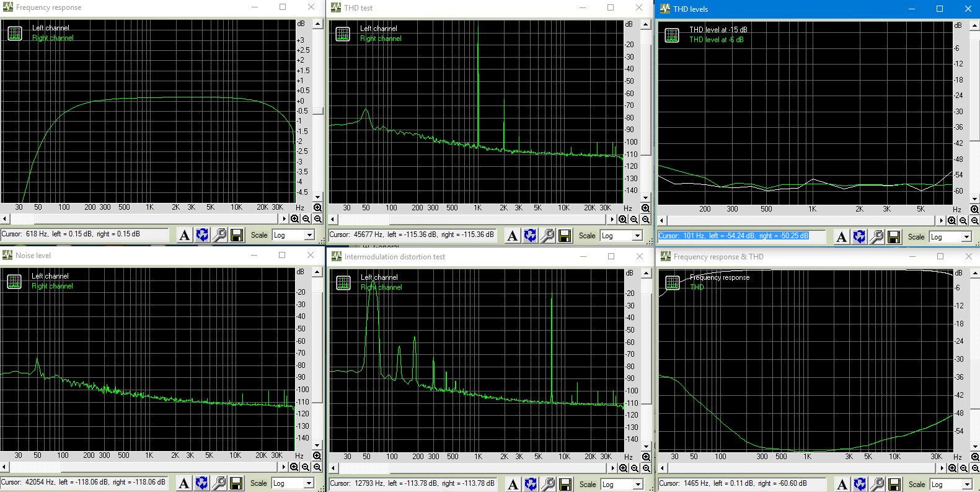Open wrench options in Noise level window

219,483
